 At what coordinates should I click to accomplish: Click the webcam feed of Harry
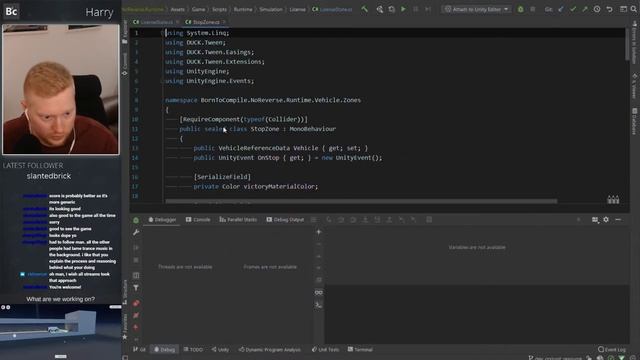[61, 89]
